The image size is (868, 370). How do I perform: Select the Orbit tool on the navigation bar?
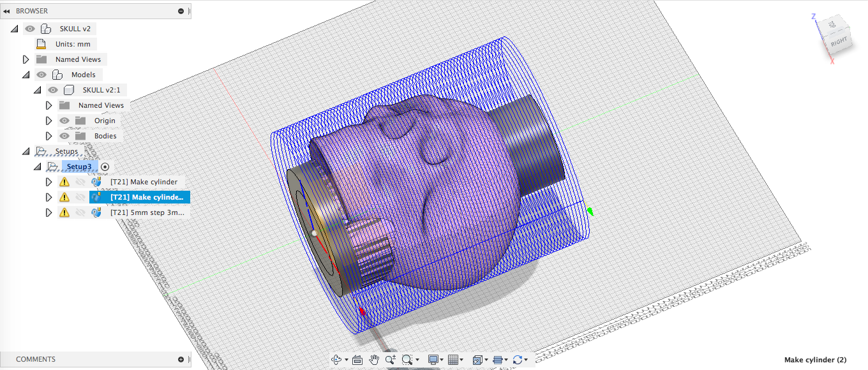pos(337,359)
